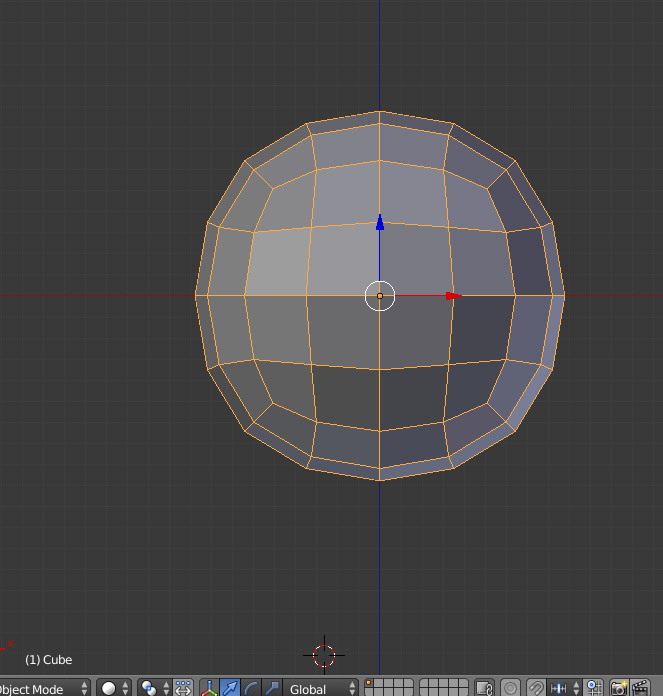Toggle the second layer in first layer block
This screenshot has height=696, width=663.
[379, 684]
